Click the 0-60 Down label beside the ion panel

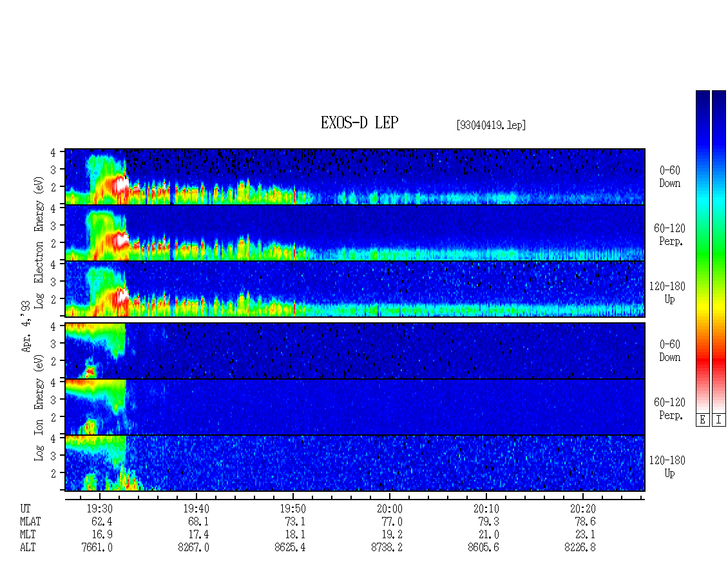coord(669,351)
